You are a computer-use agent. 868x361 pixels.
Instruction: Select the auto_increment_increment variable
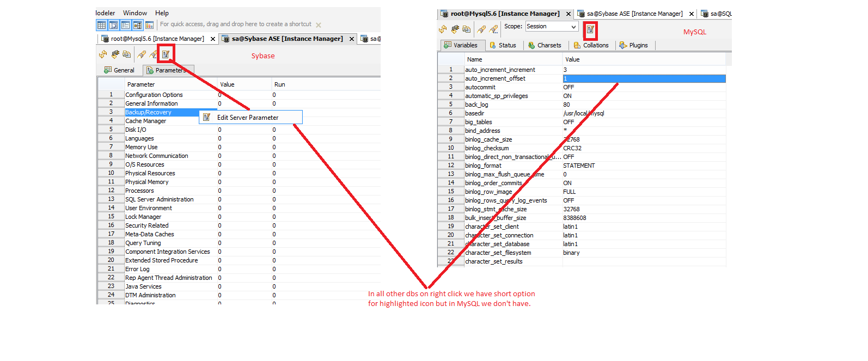(500, 70)
